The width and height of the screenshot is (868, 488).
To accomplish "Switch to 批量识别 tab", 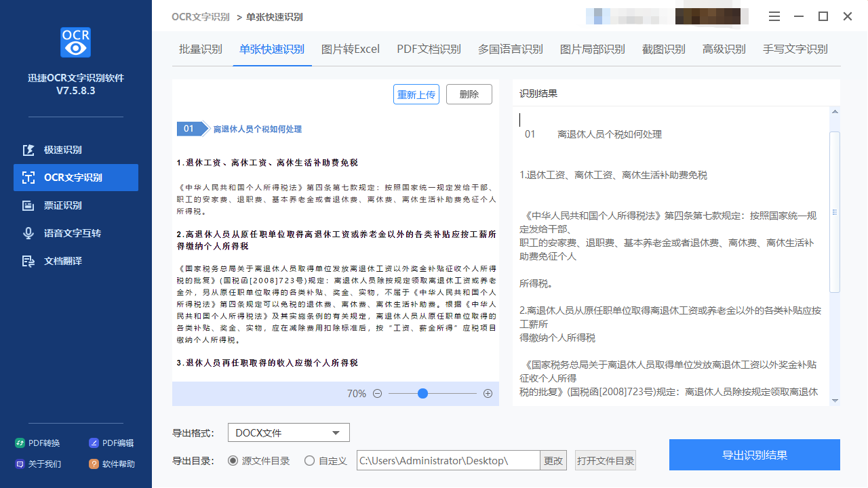I will [x=200, y=49].
